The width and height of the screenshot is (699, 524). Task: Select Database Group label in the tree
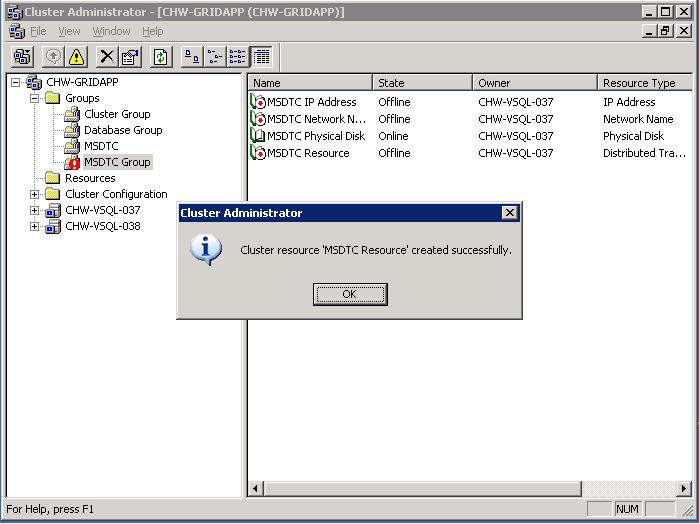pyautogui.click(x=123, y=130)
